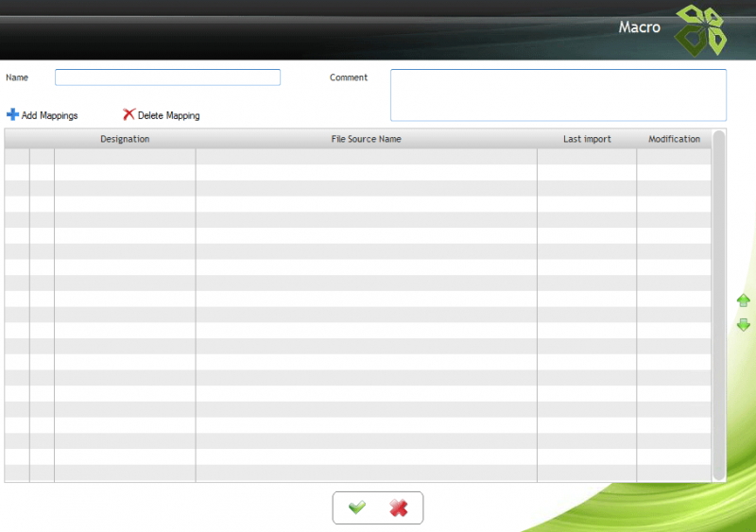Image resolution: width=756 pixels, height=532 pixels.
Task: Select first empty cell under File Source Name
Action: click(366, 157)
